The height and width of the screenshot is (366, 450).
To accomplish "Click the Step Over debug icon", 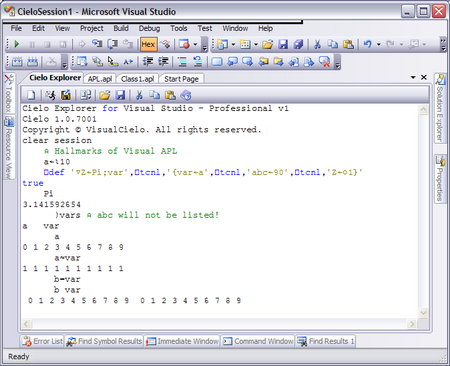I will click(113, 44).
